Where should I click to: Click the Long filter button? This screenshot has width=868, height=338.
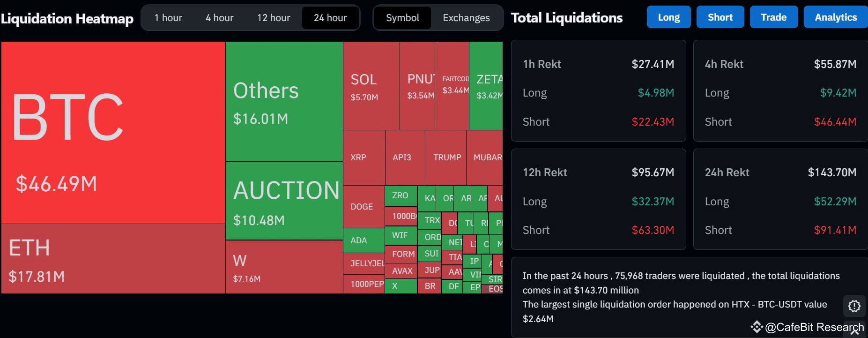(x=668, y=16)
